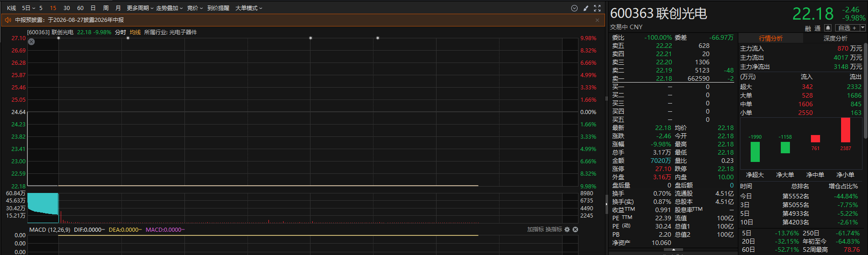The width and height of the screenshot is (868, 255).
Task: Open 走势叠加 dropdown
Action: point(169,8)
